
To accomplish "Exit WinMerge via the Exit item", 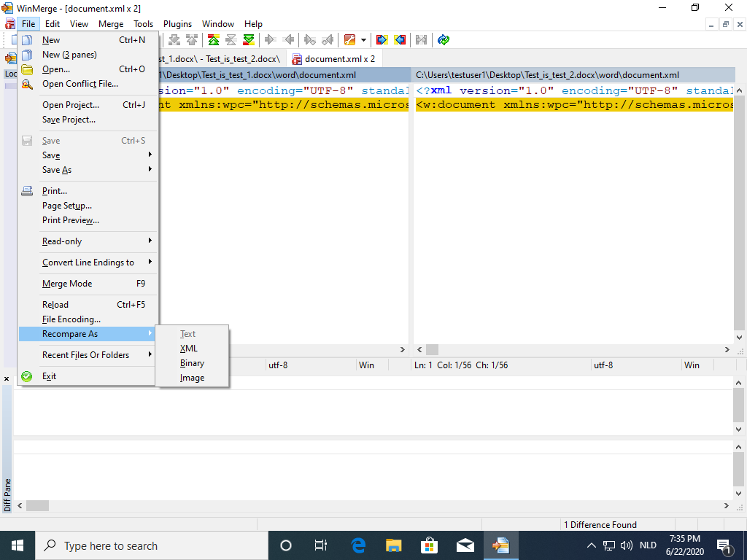I will pos(88,376).
